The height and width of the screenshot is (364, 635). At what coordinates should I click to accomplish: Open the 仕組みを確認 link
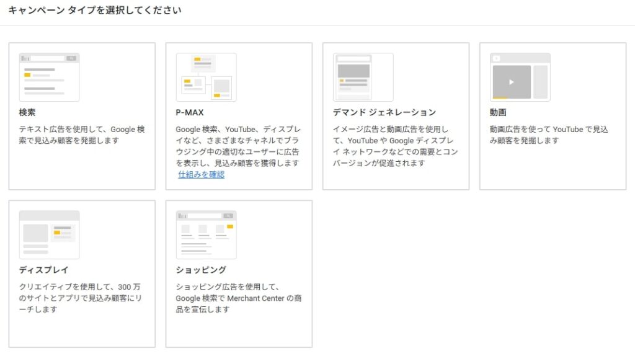[202, 174]
